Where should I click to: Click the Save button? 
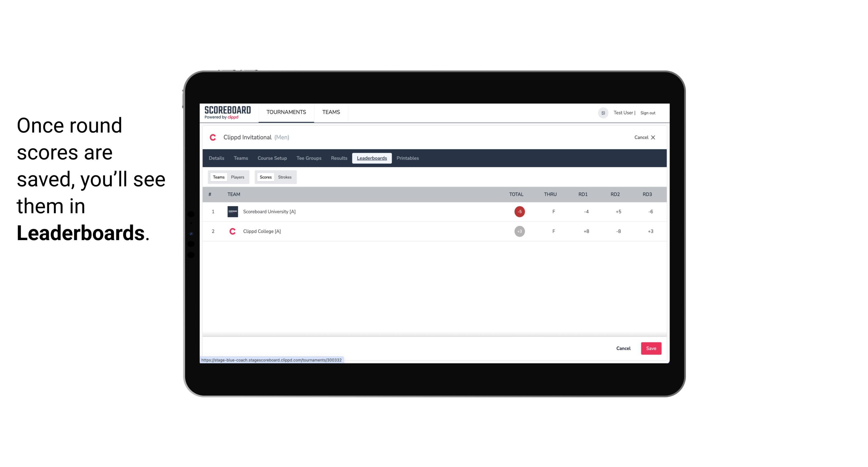650,348
